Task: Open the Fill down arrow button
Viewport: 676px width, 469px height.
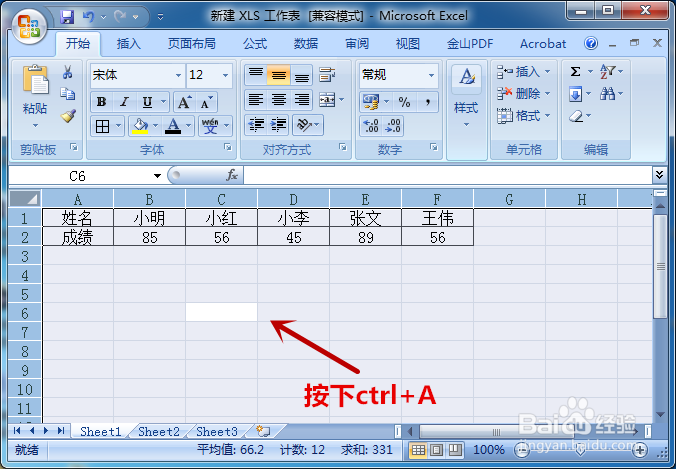Action: coord(576,94)
